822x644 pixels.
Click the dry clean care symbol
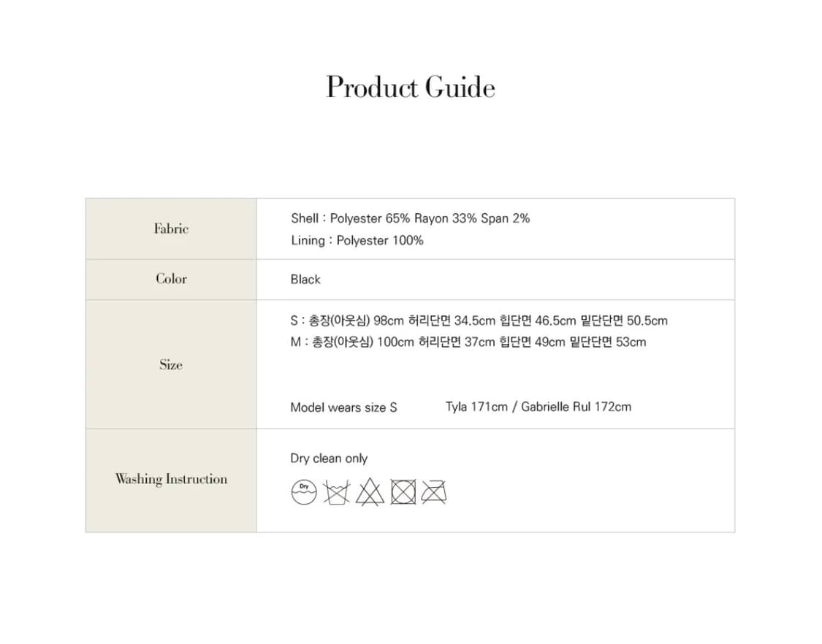pos(303,492)
